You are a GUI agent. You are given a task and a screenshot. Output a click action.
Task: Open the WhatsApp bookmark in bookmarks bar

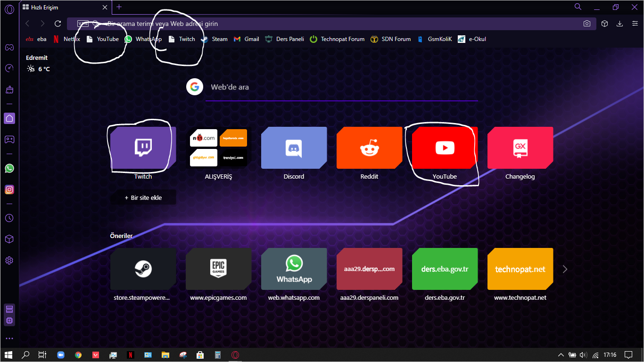tap(143, 39)
